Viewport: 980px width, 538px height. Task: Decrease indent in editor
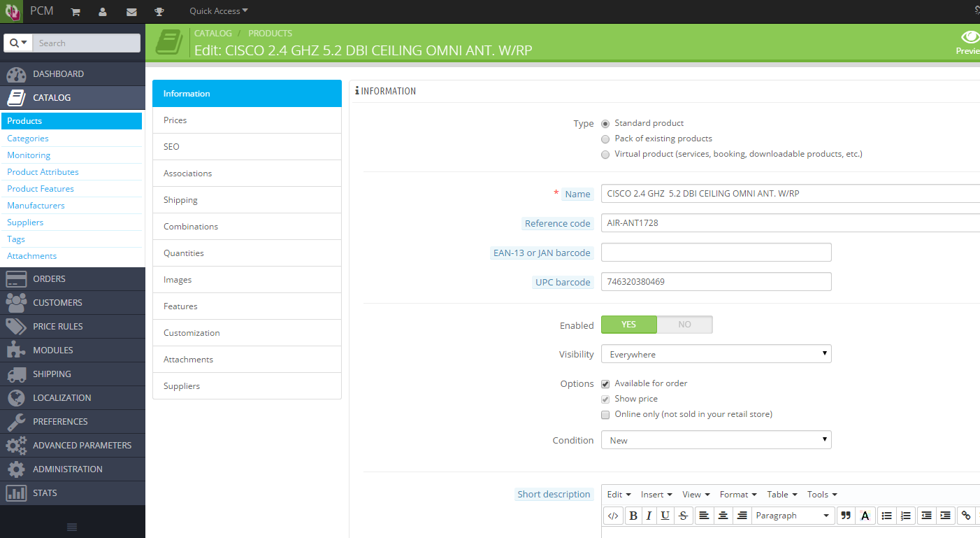[927, 516]
